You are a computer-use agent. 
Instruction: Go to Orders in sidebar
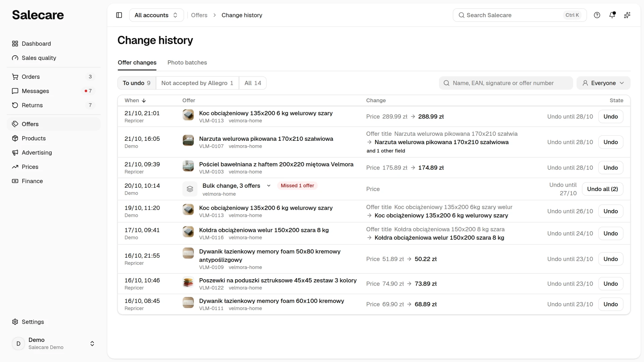point(54,77)
